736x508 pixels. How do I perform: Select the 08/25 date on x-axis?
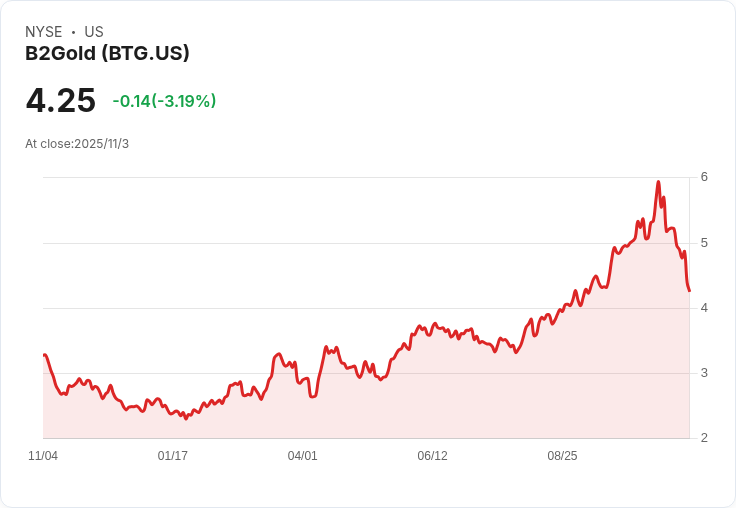(562, 456)
